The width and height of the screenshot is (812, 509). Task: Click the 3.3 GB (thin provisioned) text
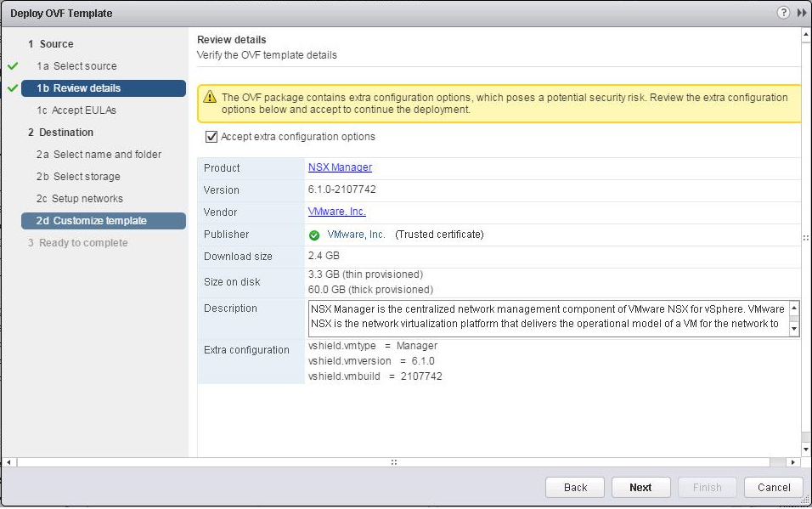pos(365,274)
